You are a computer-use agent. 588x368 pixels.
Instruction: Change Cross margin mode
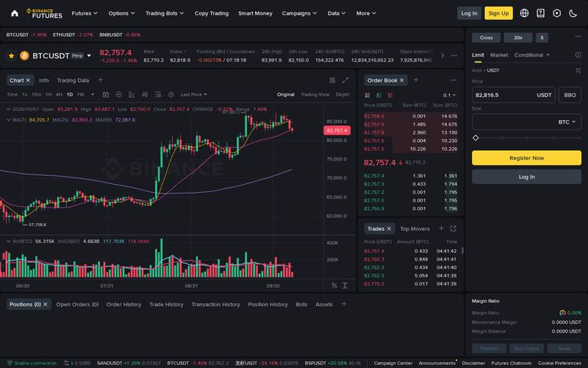[486, 38]
